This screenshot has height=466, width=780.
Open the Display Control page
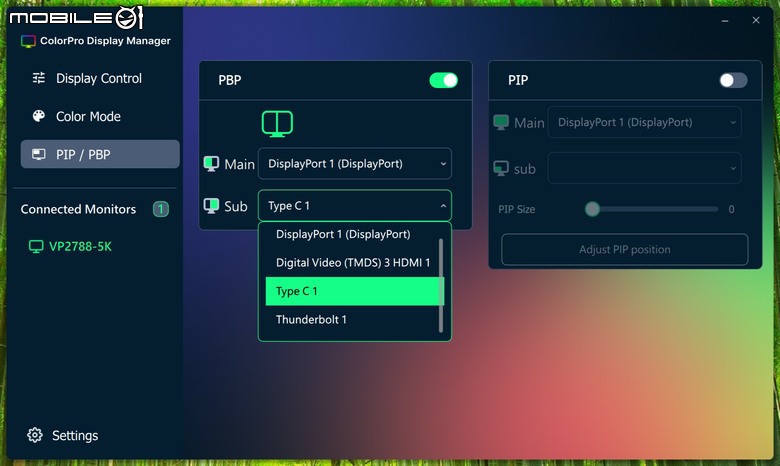(98, 78)
